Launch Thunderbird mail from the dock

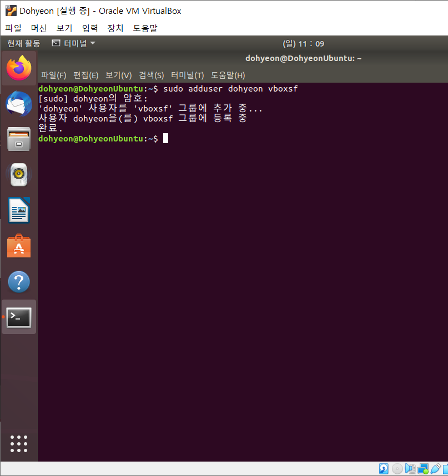pos(19,104)
